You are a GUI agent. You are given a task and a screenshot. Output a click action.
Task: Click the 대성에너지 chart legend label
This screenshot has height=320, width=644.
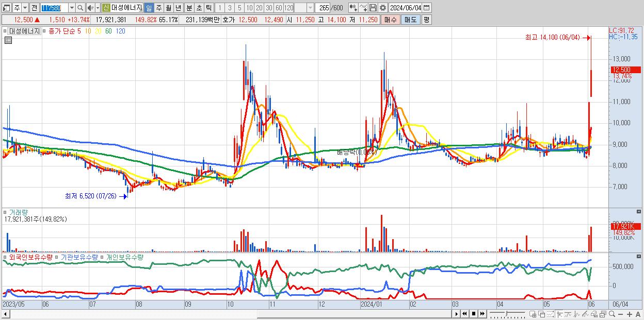(24, 31)
